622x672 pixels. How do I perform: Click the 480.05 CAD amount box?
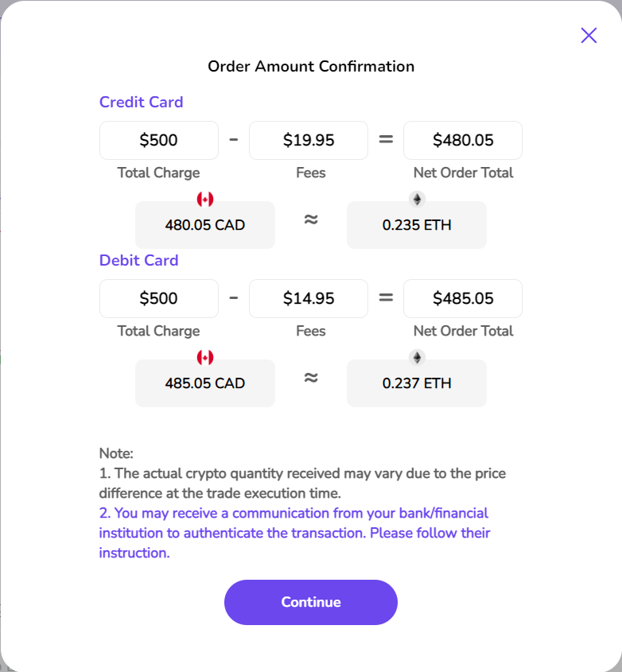(205, 225)
